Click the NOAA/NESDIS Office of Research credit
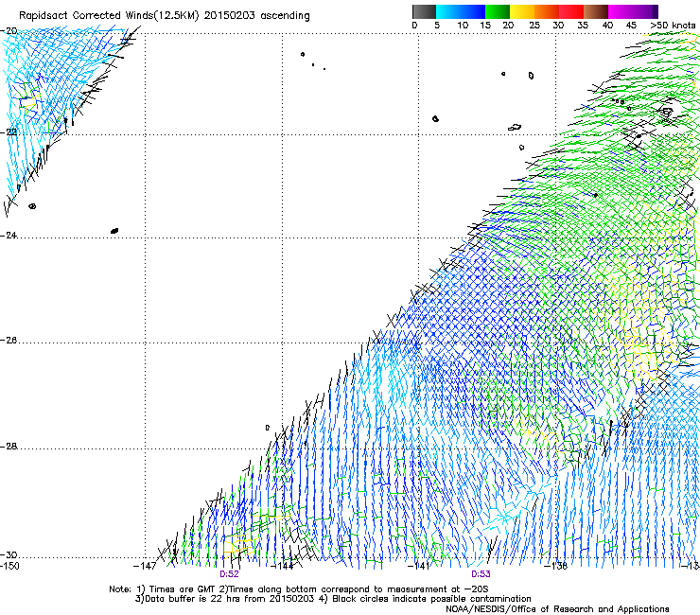This screenshot has height=615, width=700. pyautogui.click(x=557, y=609)
